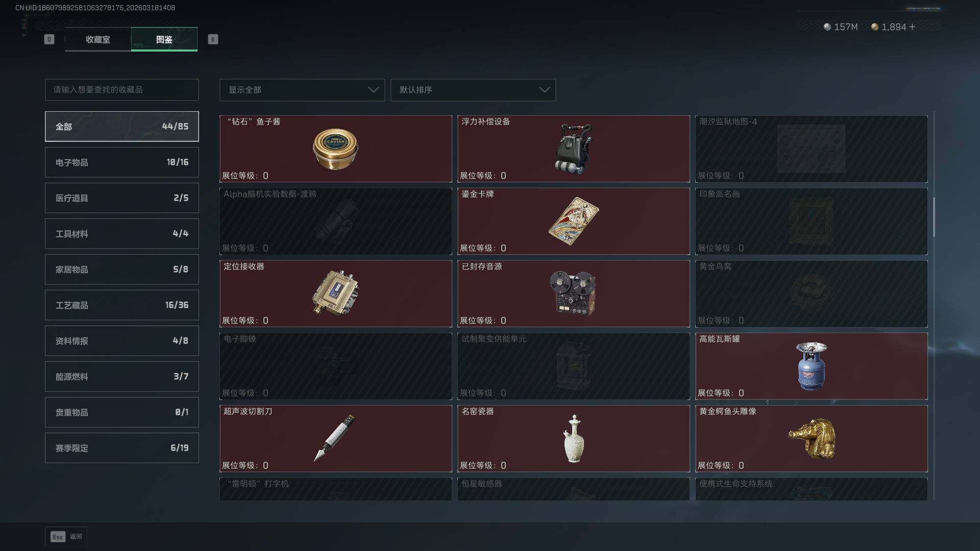
Task: Click the golden crocodile head statue icon
Action: (x=812, y=438)
